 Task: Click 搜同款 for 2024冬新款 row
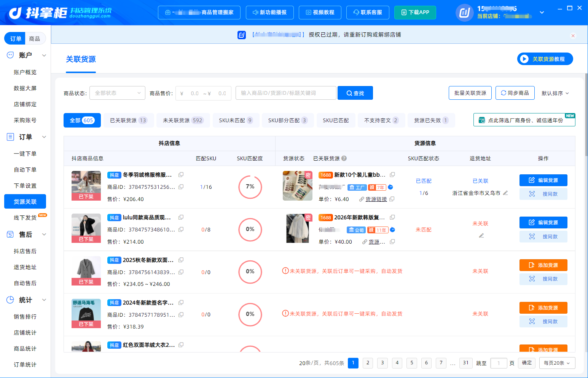(x=543, y=321)
